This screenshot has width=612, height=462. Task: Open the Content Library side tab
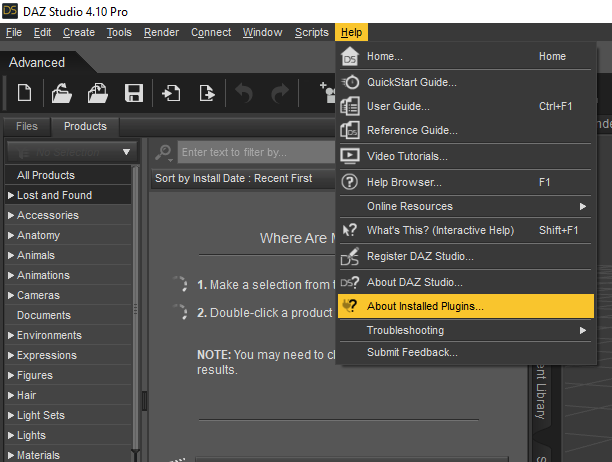(x=540, y=392)
